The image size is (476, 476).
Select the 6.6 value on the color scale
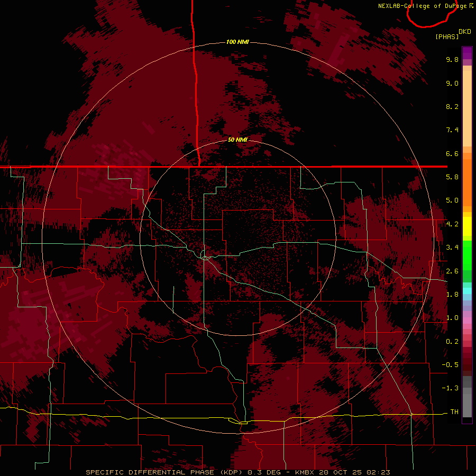tap(452, 153)
